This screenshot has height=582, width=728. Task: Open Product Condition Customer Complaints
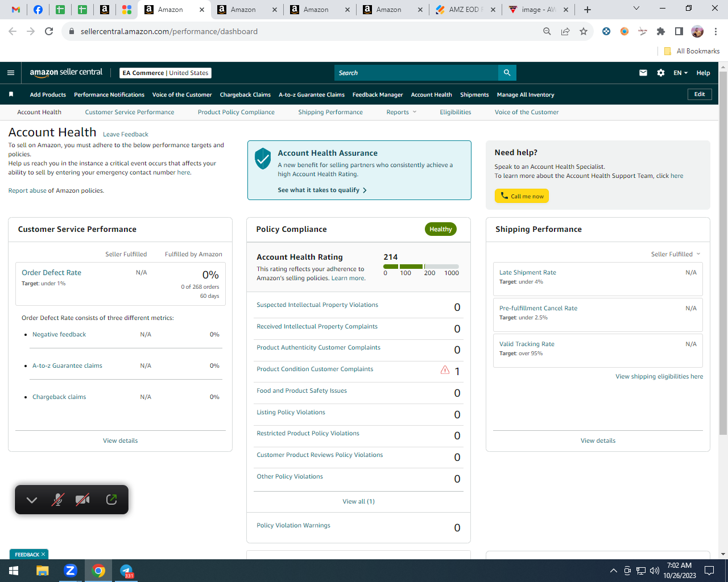point(315,369)
